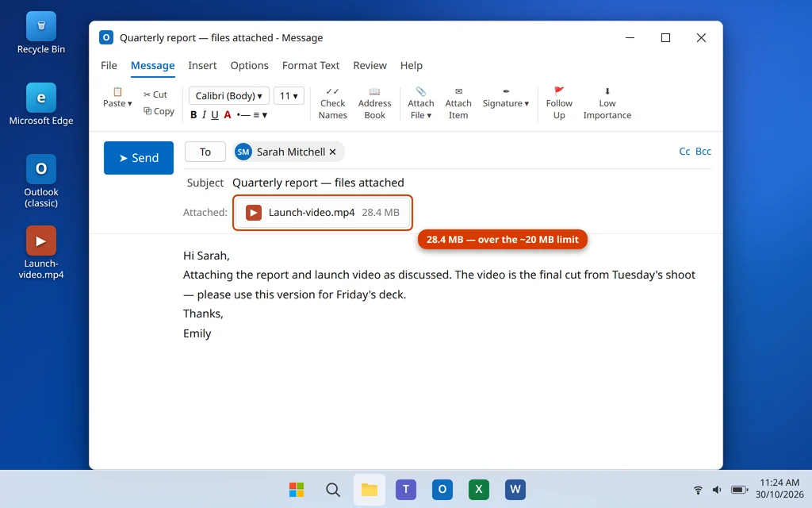The image size is (812, 508).
Task: Open the Recycle Bin desktop icon
Action: click(41, 33)
